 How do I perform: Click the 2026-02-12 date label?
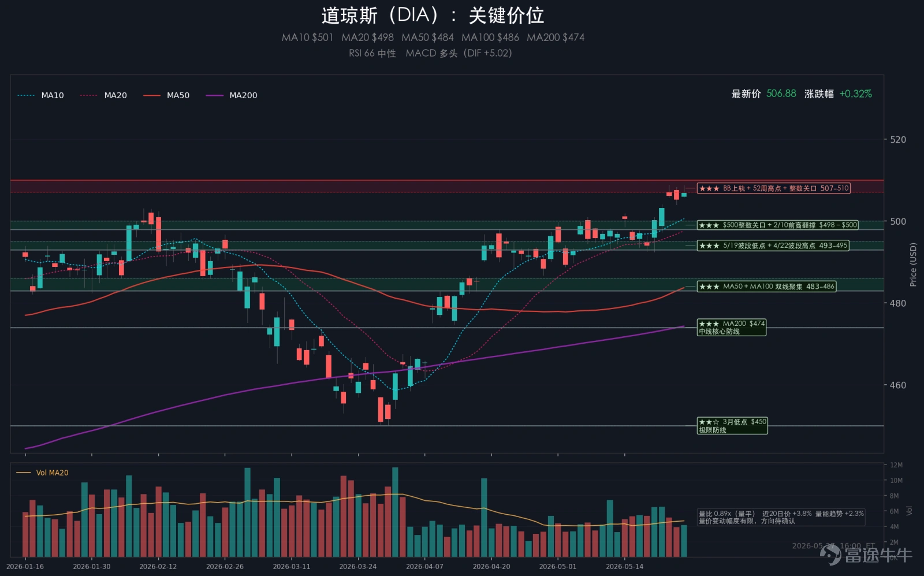[158, 567]
